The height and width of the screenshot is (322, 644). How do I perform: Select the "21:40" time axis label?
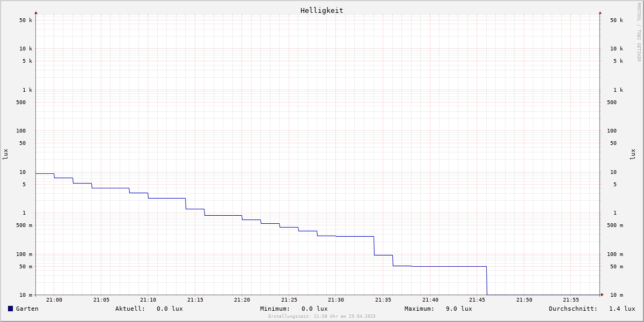pyautogui.click(x=430, y=300)
